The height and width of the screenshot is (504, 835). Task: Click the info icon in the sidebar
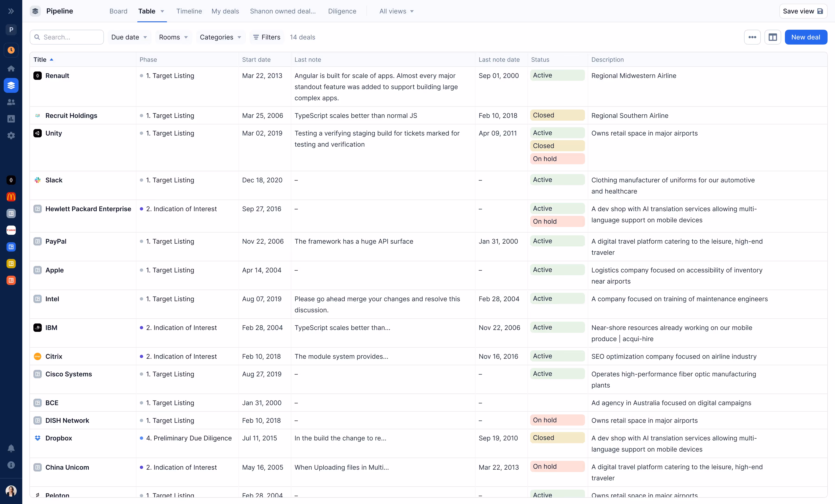11,465
